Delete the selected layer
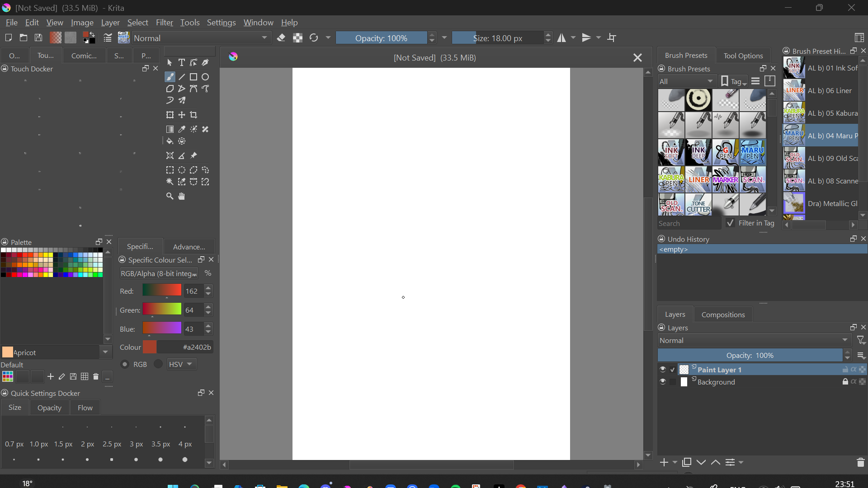This screenshot has height=488, width=868. pyautogui.click(x=860, y=463)
